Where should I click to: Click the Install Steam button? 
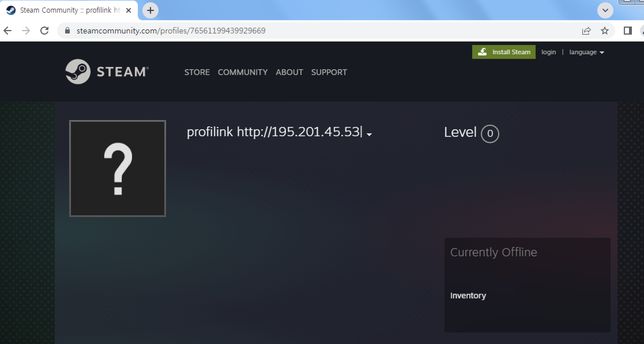point(504,52)
